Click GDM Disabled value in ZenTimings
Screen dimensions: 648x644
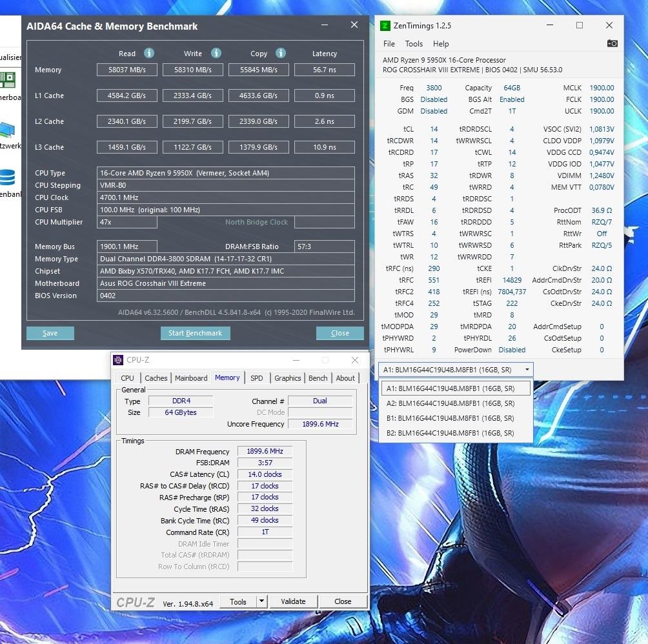tap(434, 111)
